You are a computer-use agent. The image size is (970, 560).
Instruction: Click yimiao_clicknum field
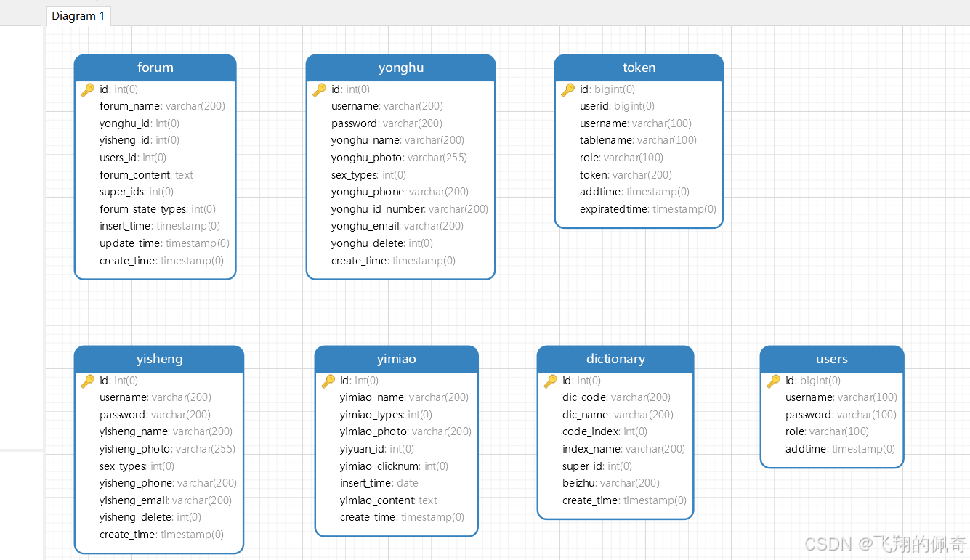click(394, 466)
